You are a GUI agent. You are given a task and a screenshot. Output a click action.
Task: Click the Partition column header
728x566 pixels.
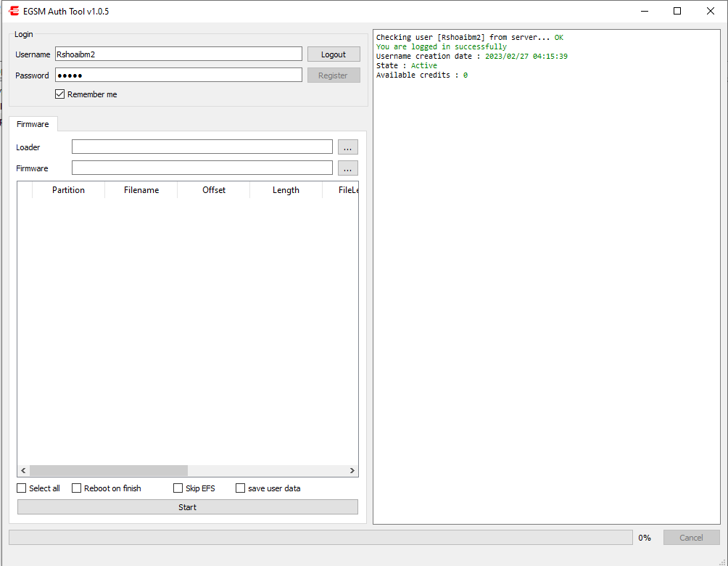pyautogui.click(x=67, y=189)
